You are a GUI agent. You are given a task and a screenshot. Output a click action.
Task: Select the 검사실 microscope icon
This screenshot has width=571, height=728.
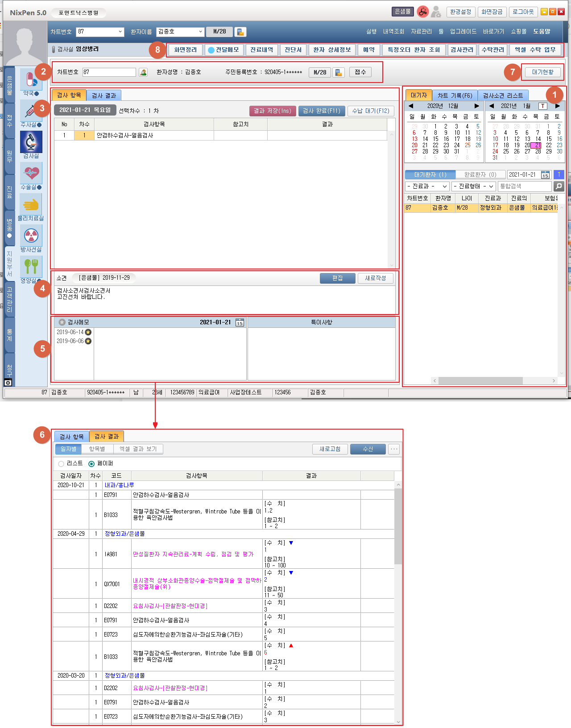tap(31, 142)
